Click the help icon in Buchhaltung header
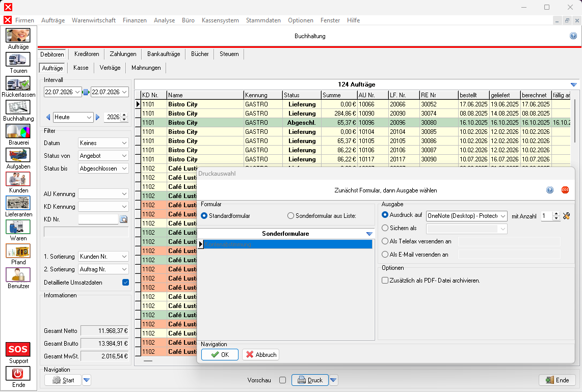This screenshot has height=392, width=582. pos(573,36)
